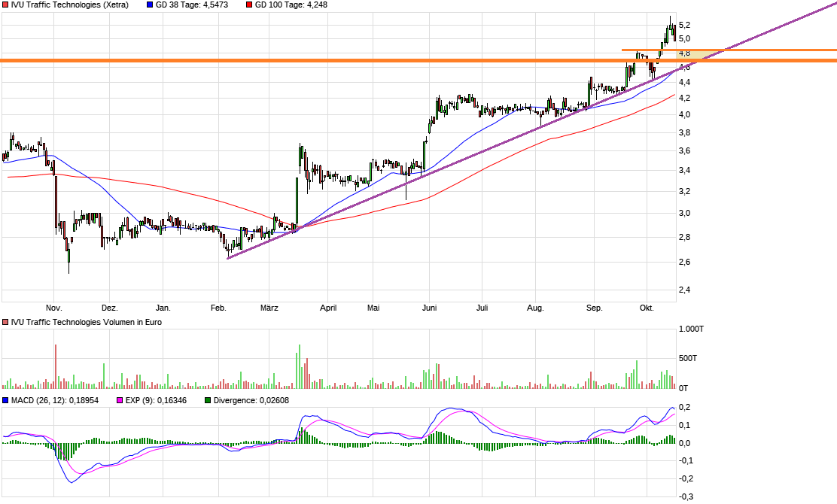Screen dimensions: 837x504
Task: Click the 'GD 100 Tage: 4,248' label
Action: pos(291,5)
